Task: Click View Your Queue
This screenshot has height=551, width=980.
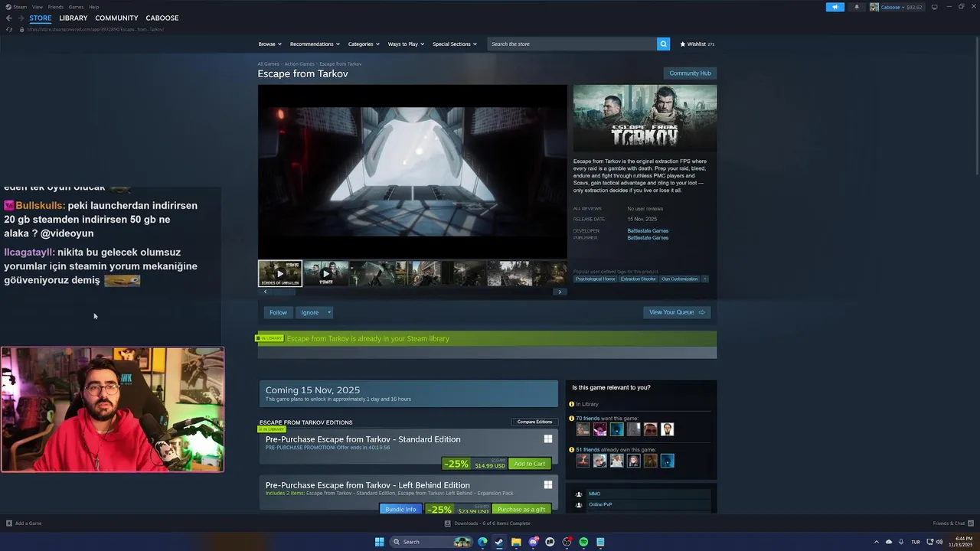Action: 677,312
